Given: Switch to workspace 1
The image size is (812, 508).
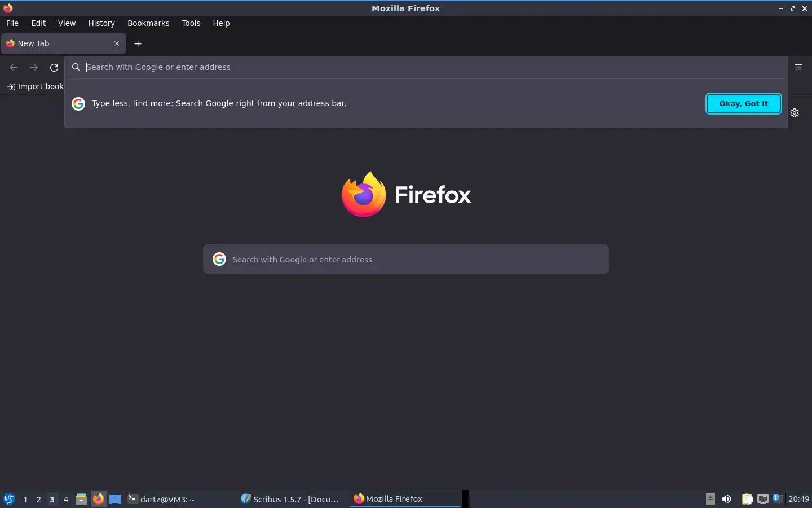Looking at the screenshot, I should click(25, 499).
